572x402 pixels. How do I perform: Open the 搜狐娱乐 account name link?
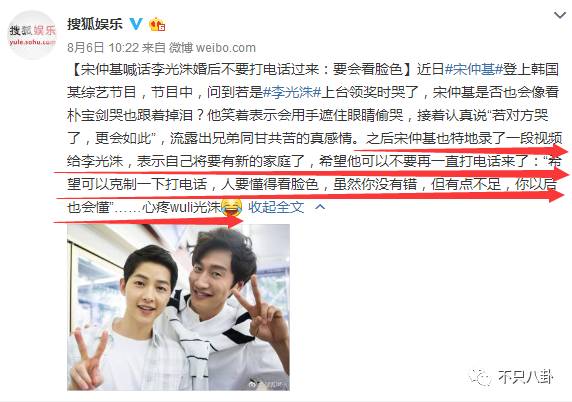pyautogui.click(x=95, y=24)
